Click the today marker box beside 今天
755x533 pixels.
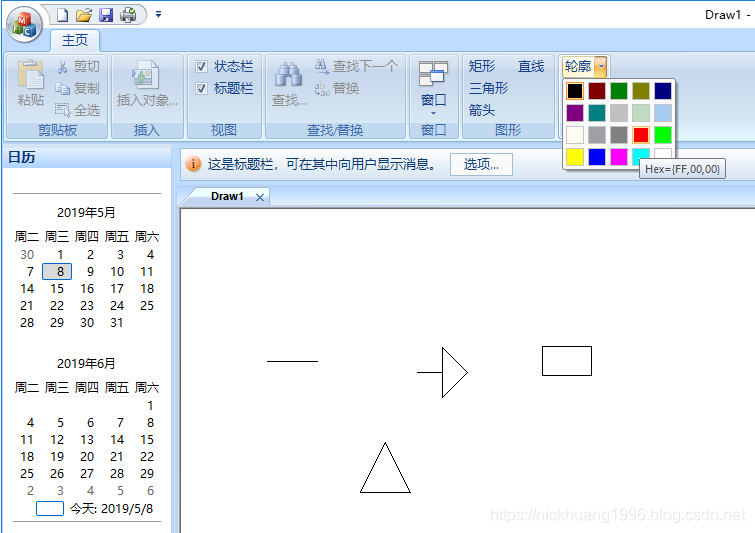(x=50, y=508)
